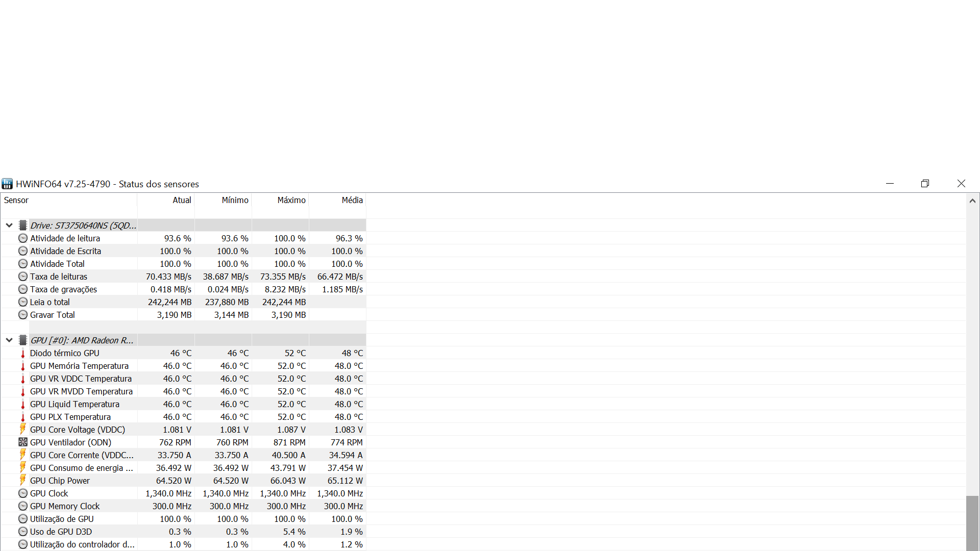980x551 pixels.
Task: Click the 73.355 MB/s maximum read rate value
Action: pos(283,277)
